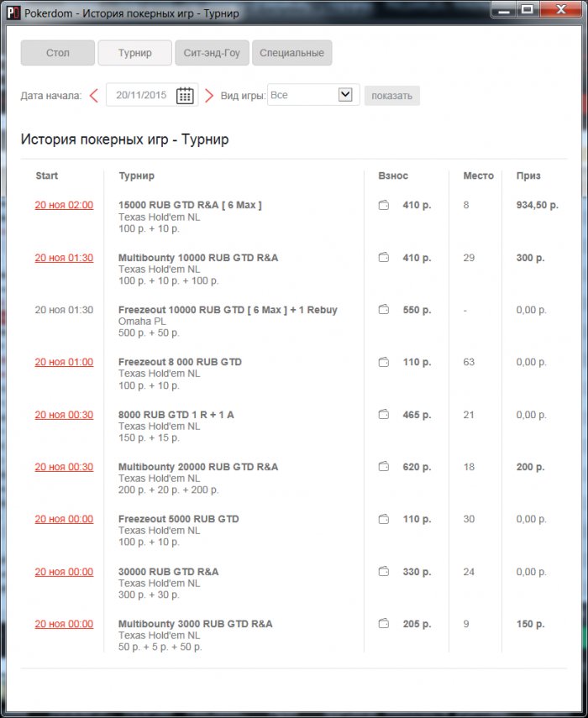
Task: Click title Multibounty 20000 RUB GTD R&A
Action: 198,467
